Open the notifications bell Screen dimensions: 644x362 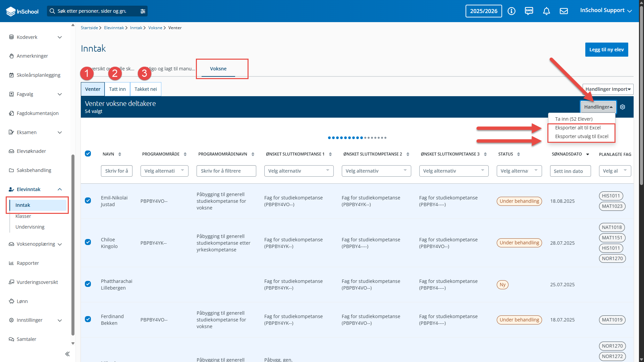[546, 11]
